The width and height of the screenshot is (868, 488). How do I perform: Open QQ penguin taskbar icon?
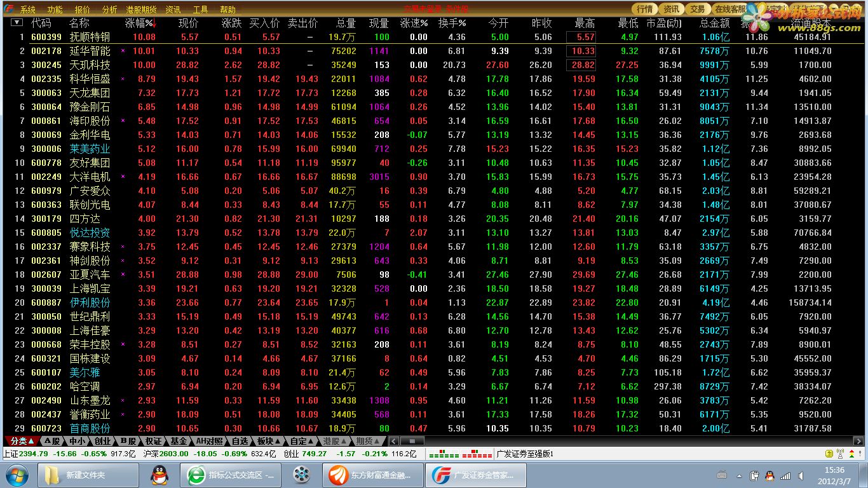[159, 475]
